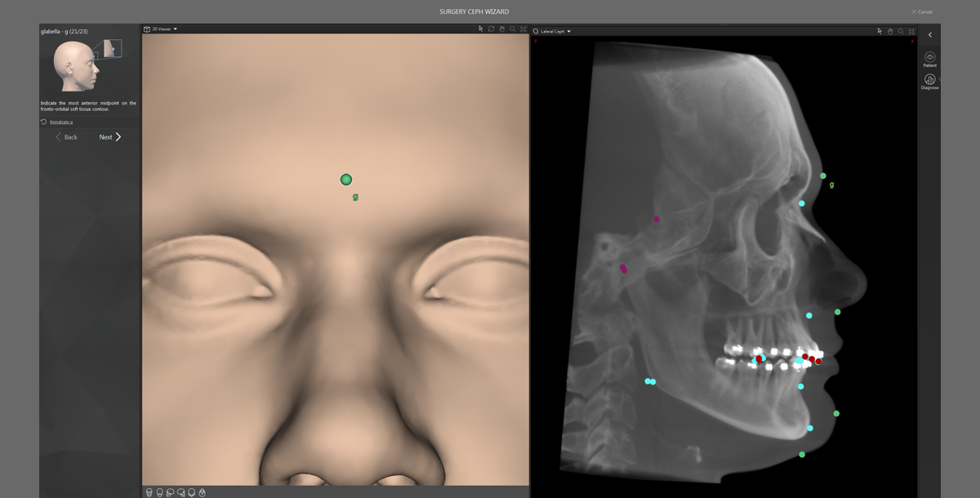Cancel the Surgery Ceph Wizard

(x=921, y=11)
